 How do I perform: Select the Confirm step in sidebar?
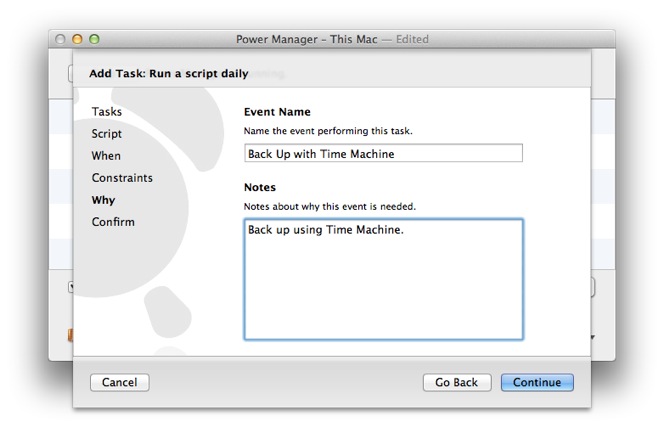pyautogui.click(x=113, y=222)
